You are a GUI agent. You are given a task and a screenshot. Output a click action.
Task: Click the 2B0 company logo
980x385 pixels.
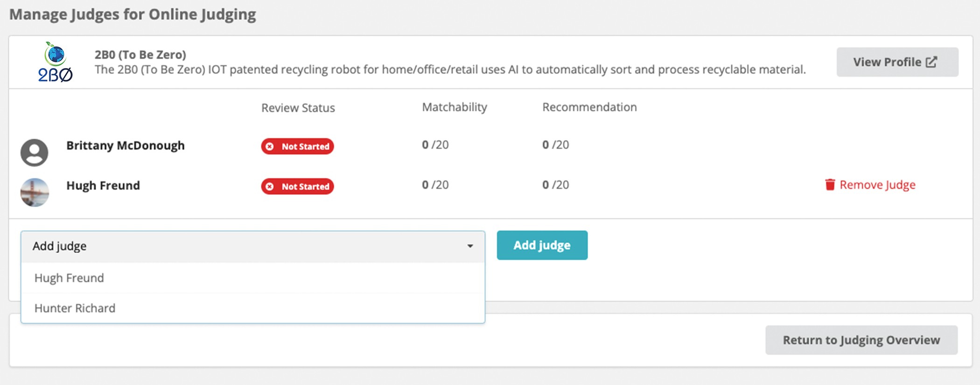coord(56,62)
